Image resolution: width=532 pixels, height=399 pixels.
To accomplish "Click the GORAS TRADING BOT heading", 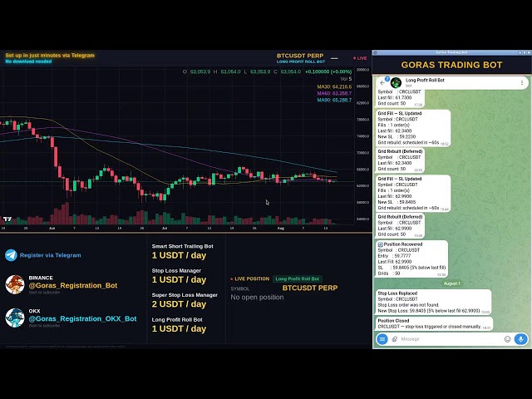I will pyautogui.click(x=451, y=65).
